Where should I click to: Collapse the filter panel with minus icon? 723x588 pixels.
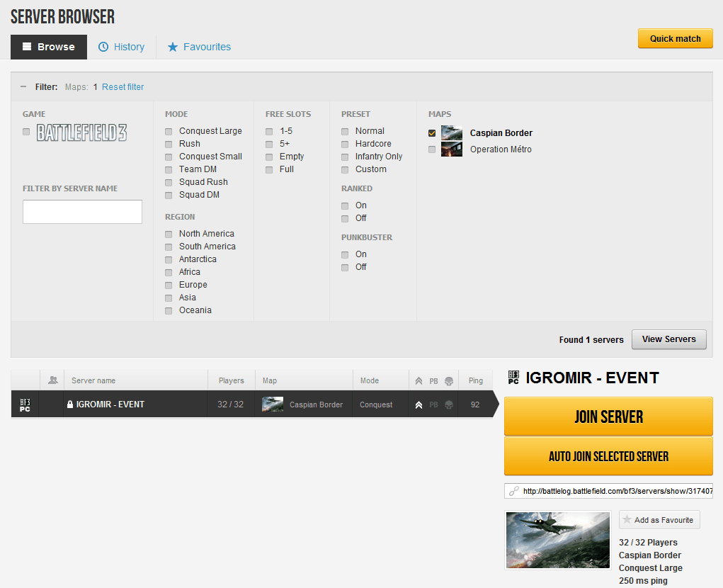pyautogui.click(x=23, y=86)
